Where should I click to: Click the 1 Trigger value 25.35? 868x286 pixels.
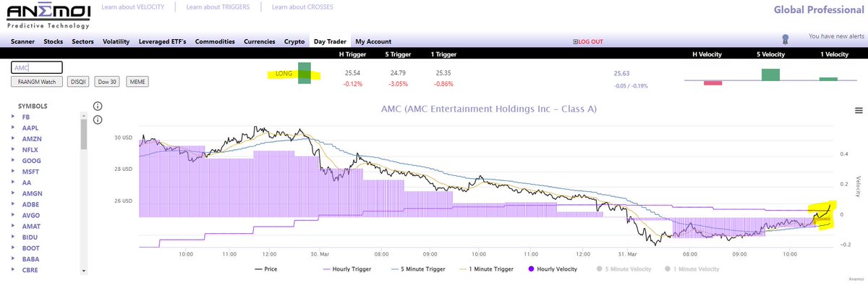click(444, 73)
